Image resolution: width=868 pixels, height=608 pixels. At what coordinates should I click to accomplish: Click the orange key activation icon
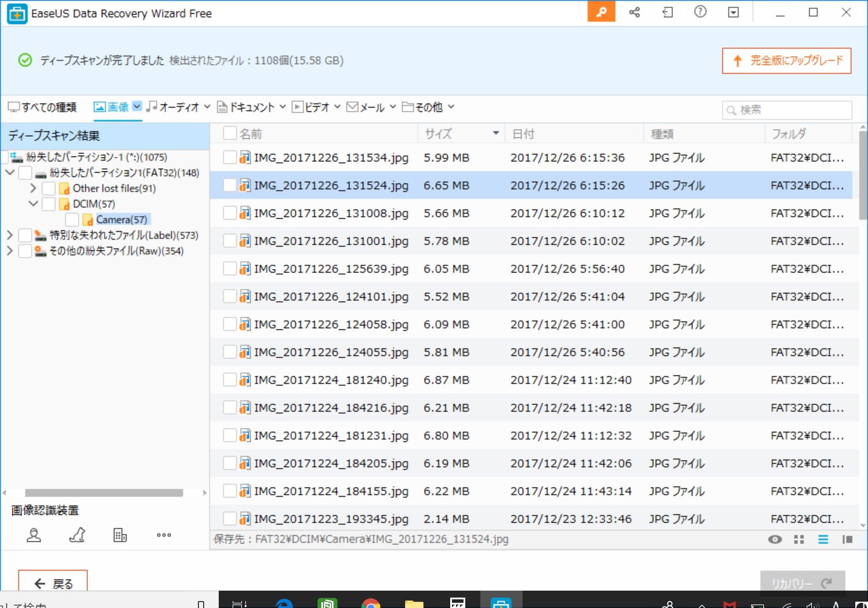(x=601, y=12)
